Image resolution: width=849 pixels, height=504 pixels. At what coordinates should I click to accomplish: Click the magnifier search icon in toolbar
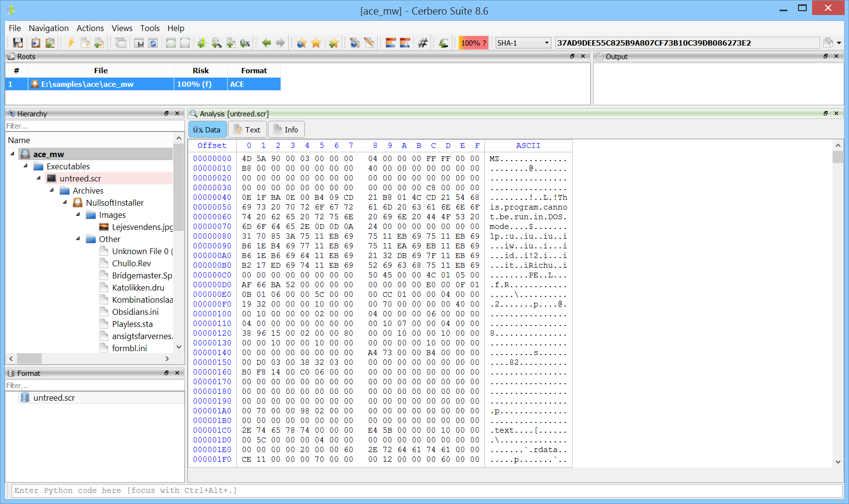click(x=216, y=43)
